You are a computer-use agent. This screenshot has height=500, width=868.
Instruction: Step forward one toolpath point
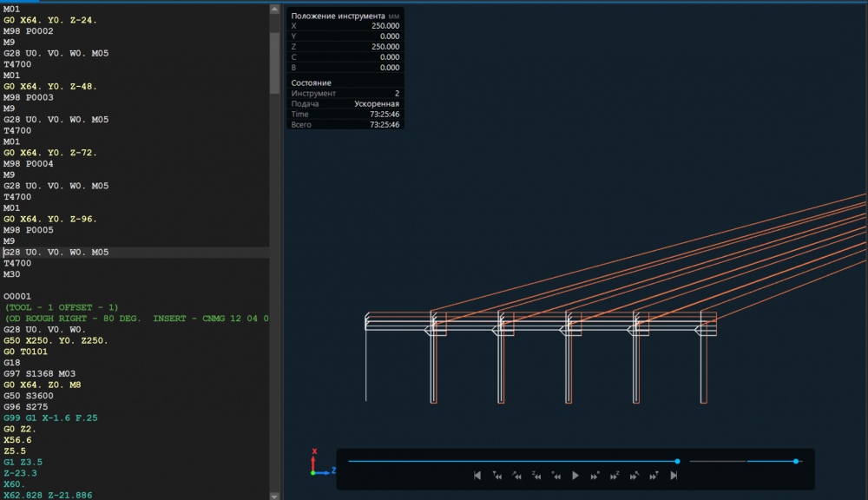point(595,476)
